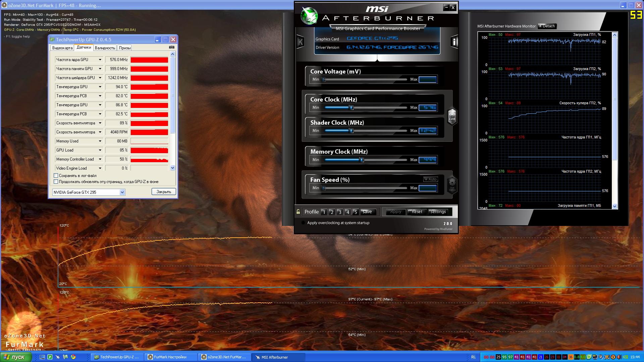Image resolution: width=644 pixels, height=362 pixels.
Task: Click the GPU-Z sensors scroll down arrow
Action: (173, 168)
